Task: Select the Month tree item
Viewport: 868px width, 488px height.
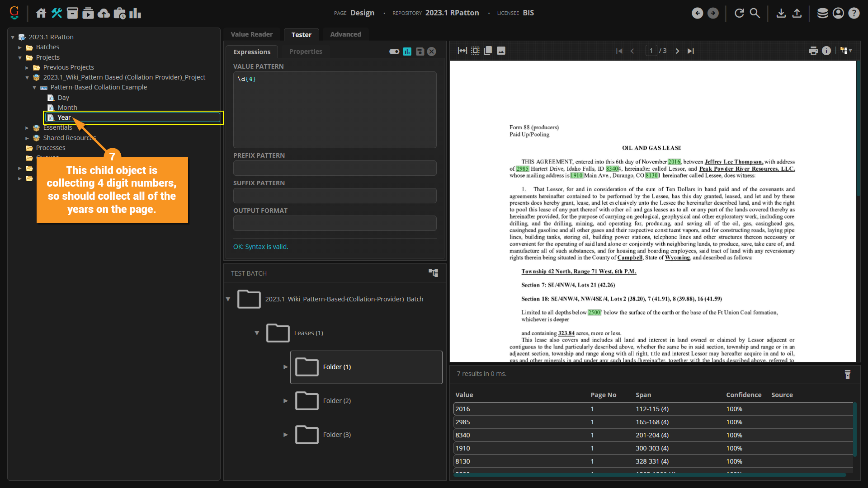Action: tap(67, 108)
